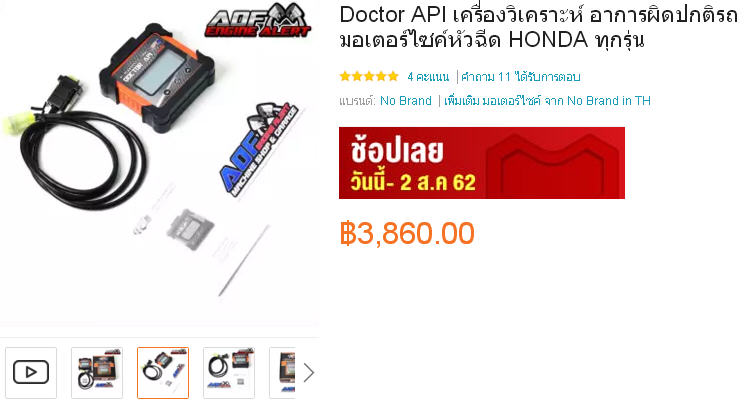Click the AOF Engine Alert logo

(258, 20)
